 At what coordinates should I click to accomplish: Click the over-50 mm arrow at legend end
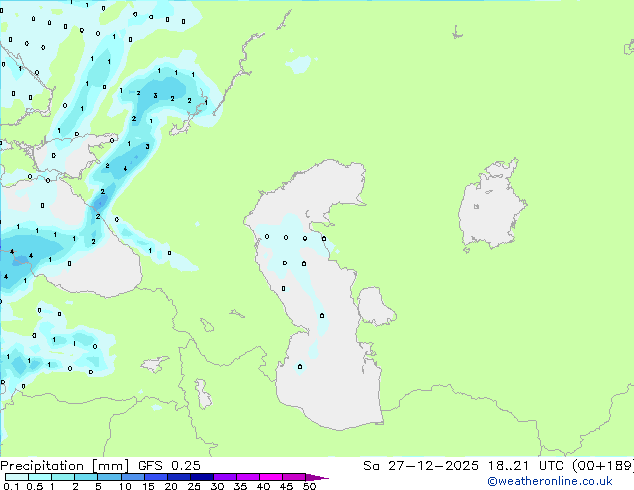pos(317,478)
